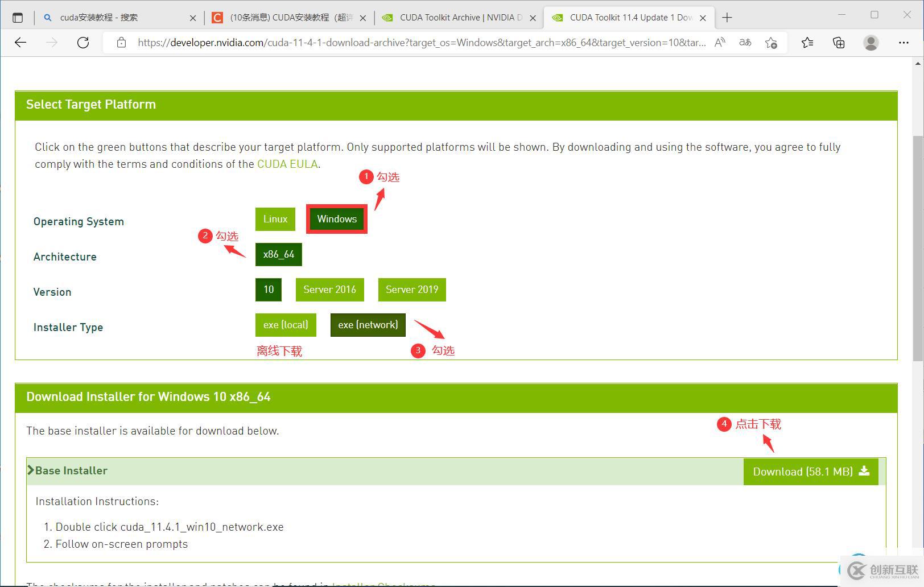
Task: Click the Select Target Platform heading
Action: pyautogui.click(x=91, y=105)
